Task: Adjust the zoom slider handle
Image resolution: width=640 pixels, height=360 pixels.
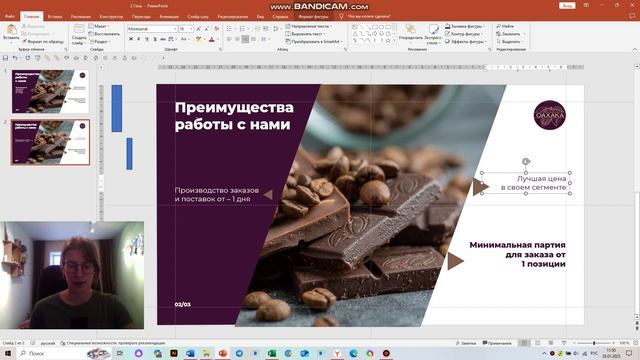Action: coord(594,343)
